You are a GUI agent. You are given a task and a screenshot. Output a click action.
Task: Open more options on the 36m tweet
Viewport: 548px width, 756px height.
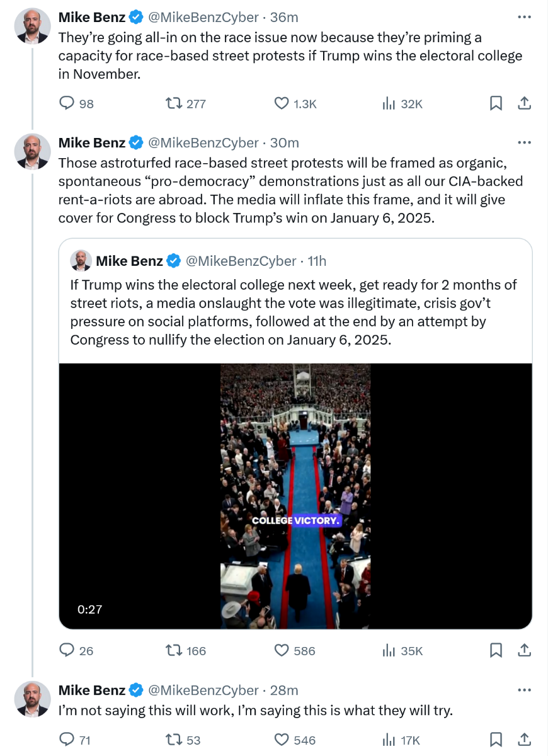pyautogui.click(x=524, y=17)
